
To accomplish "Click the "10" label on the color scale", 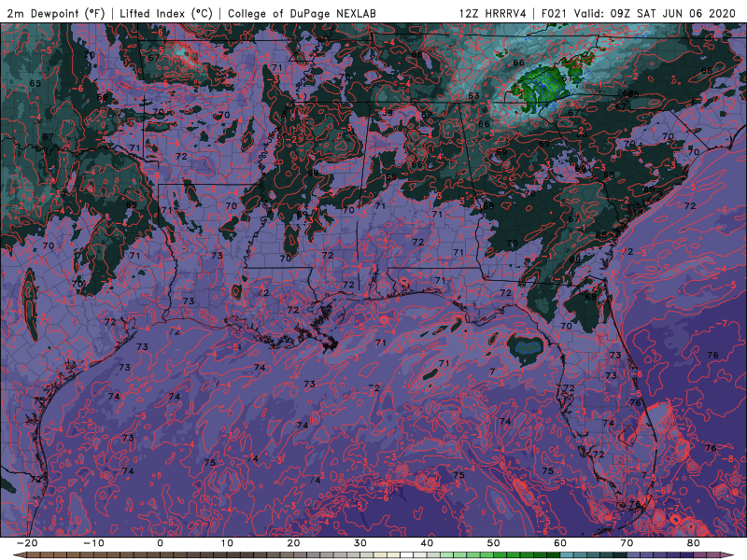I will coord(227,543).
